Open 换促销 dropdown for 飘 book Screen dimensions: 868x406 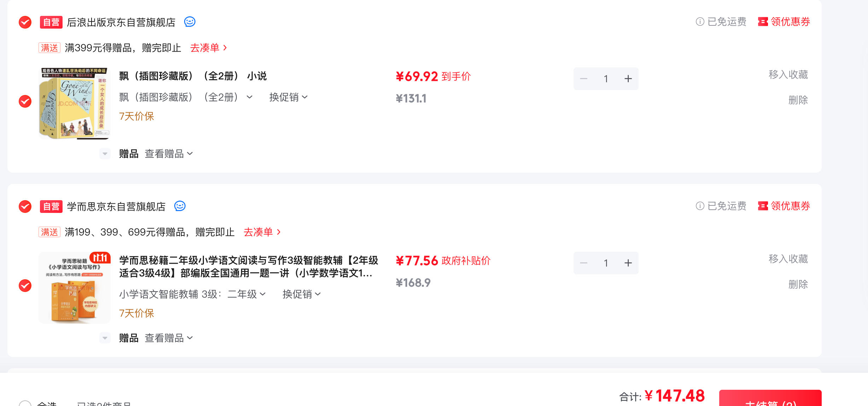(x=288, y=97)
